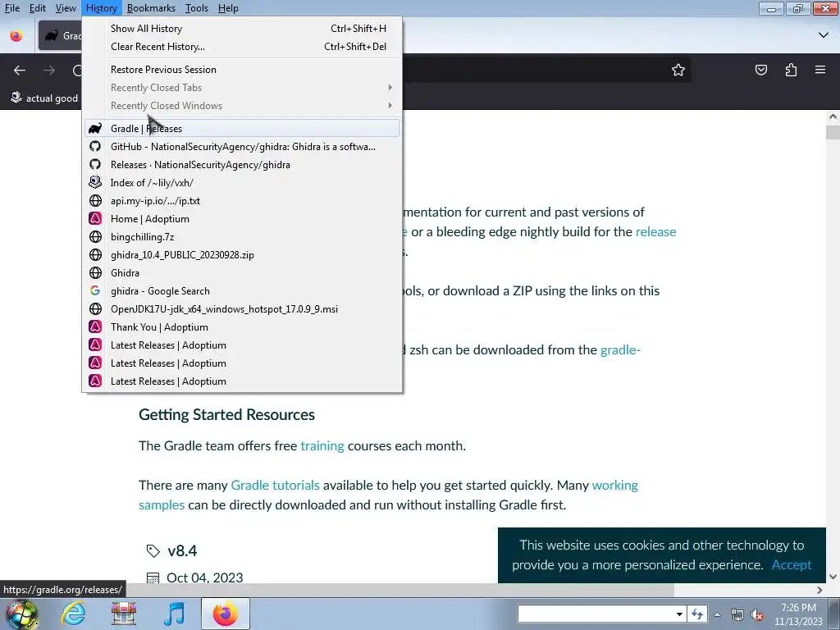This screenshot has height=630, width=840.
Task: Click taskbar address refresh icon
Action: (697, 614)
